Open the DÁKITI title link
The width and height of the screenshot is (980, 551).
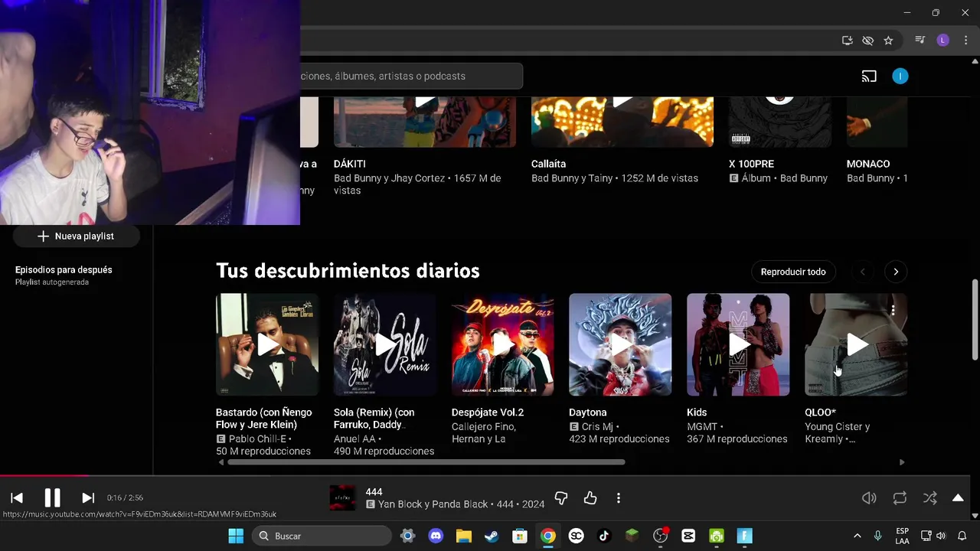(350, 164)
